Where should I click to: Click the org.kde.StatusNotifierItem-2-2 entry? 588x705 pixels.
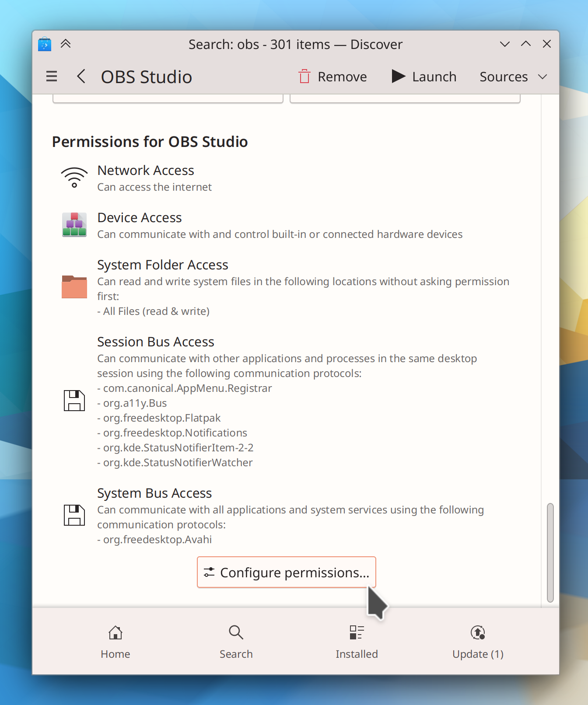click(175, 447)
